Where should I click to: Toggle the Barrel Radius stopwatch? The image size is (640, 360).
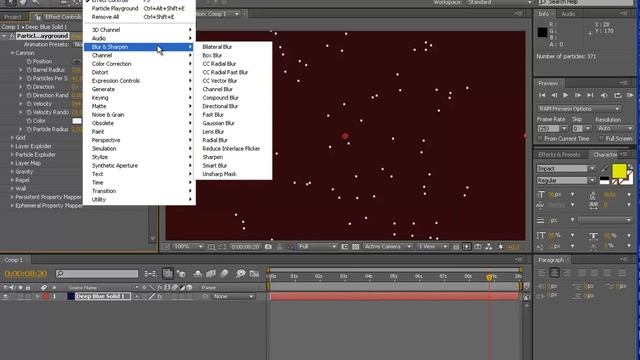click(29, 70)
